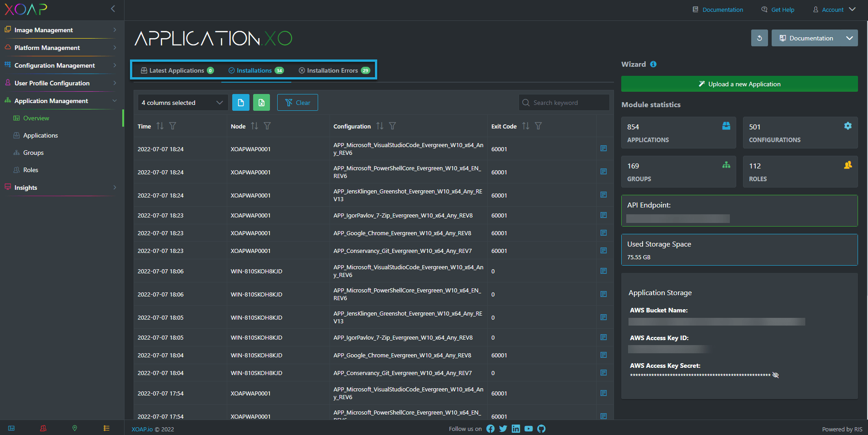Viewport: 868px width, 435px height.
Task: Click the Exit Code sort arrows
Action: [x=525, y=126]
